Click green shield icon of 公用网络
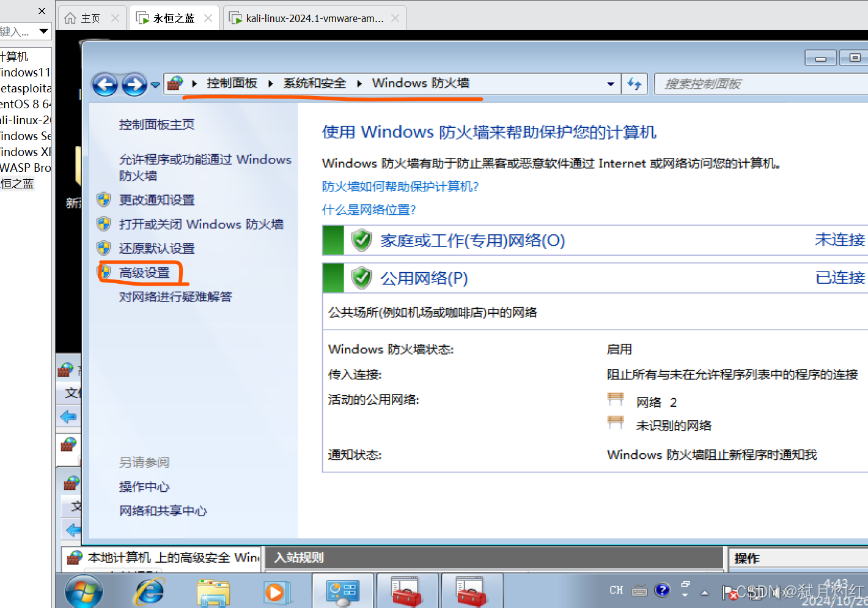The width and height of the screenshot is (868, 608). coord(362,278)
